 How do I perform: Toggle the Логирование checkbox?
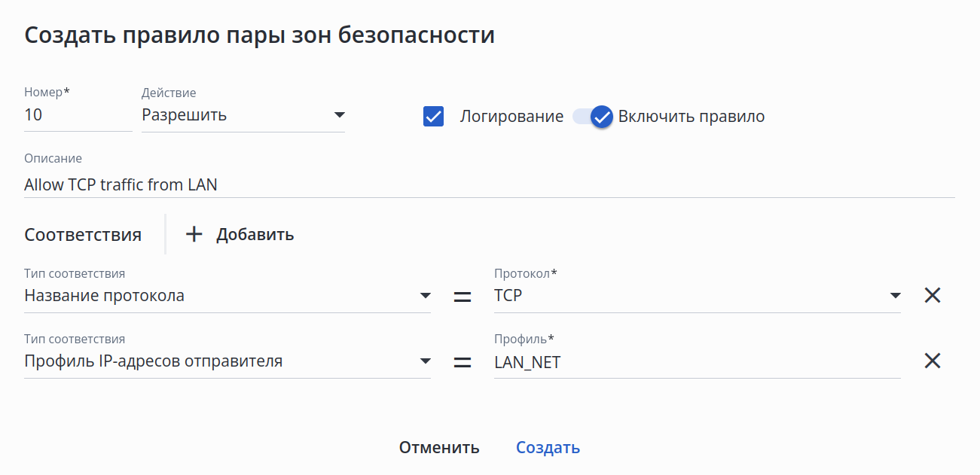pos(433,117)
